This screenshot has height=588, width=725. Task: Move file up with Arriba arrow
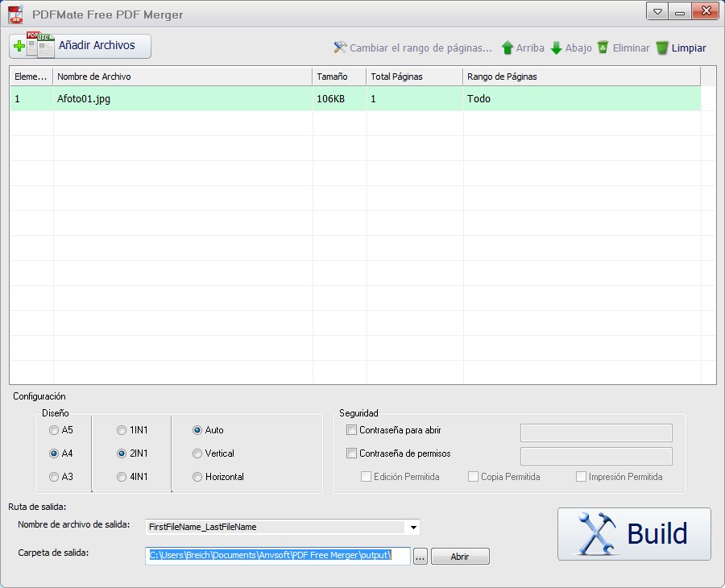click(x=523, y=48)
